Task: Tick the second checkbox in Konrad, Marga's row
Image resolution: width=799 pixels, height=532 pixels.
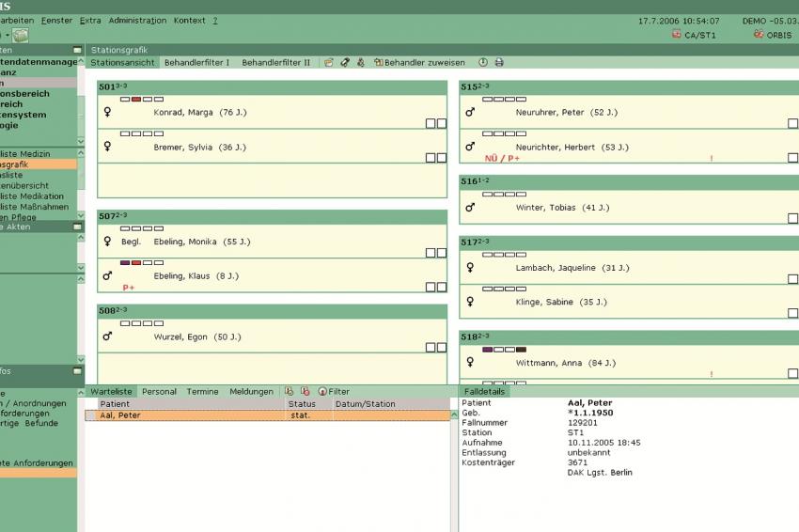Action: click(x=442, y=123)
